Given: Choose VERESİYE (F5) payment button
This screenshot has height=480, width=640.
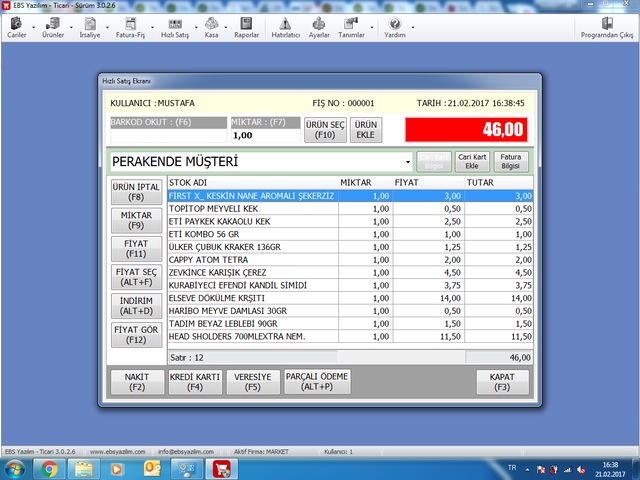Looking at the screenshot, I should point(253,382).
